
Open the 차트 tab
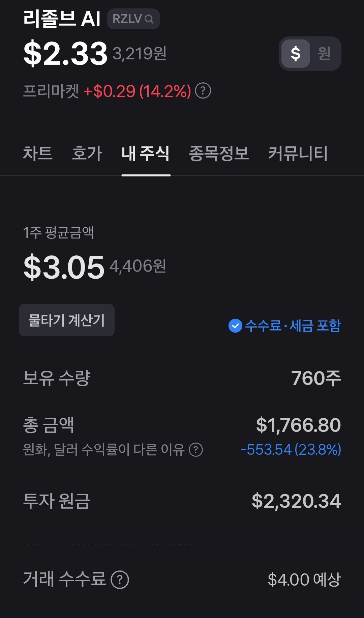37,153
